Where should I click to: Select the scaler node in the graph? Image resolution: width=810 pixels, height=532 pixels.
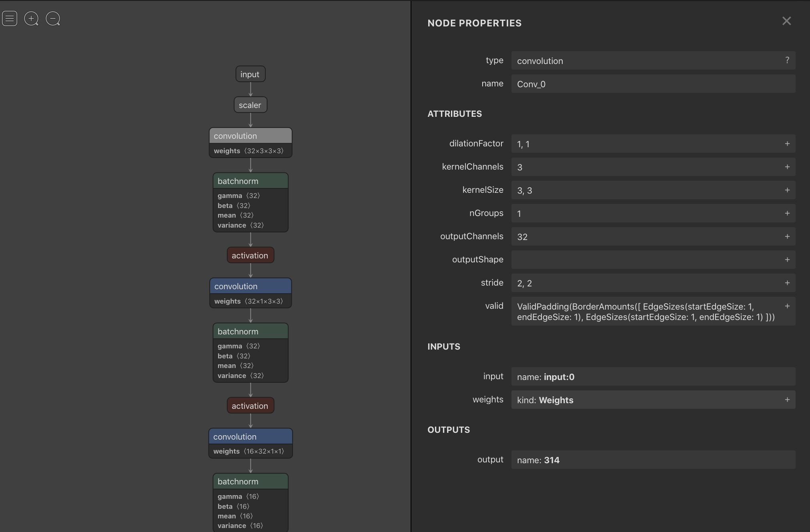[x=250, y=104]
